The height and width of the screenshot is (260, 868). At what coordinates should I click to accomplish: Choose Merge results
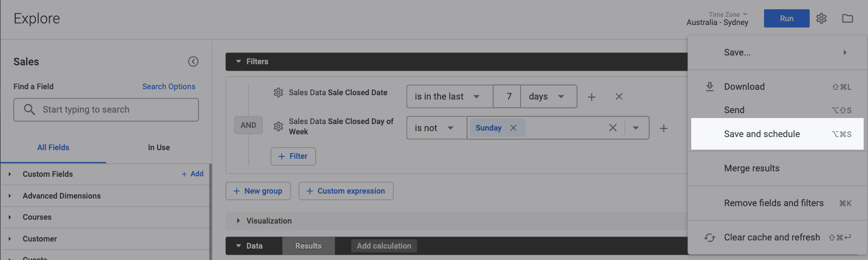coord(778,168)
